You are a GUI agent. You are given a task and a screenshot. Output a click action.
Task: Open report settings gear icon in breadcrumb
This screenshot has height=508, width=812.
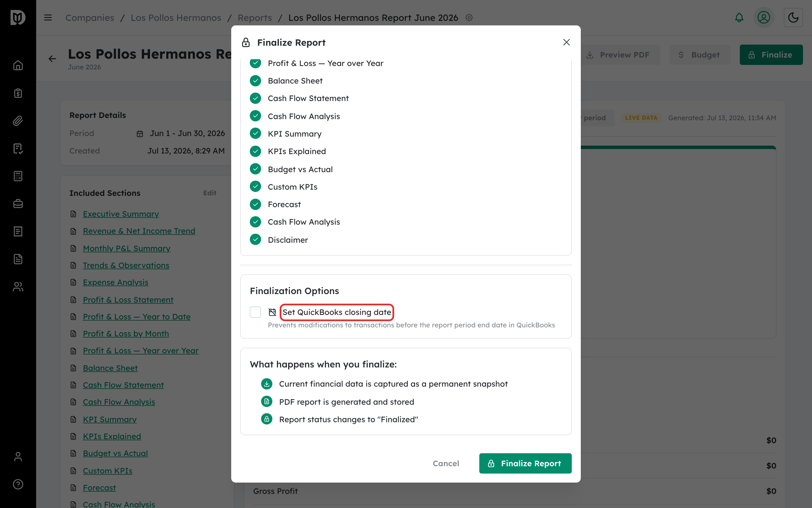469,17
